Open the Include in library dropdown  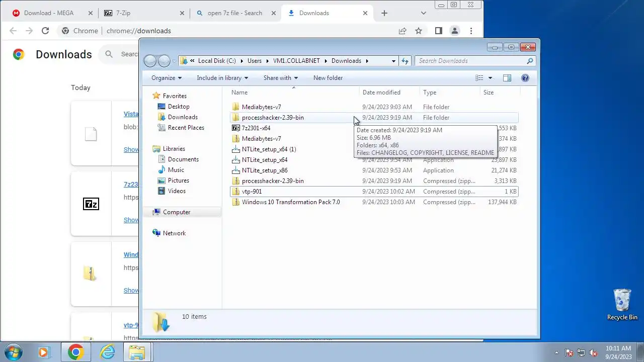coord(222,78)
